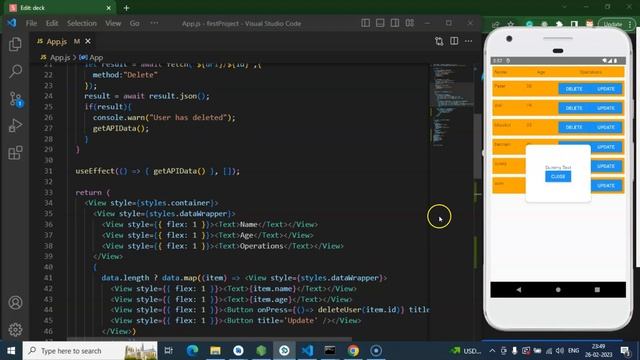Click the code minimap overview

pos(451,105)
